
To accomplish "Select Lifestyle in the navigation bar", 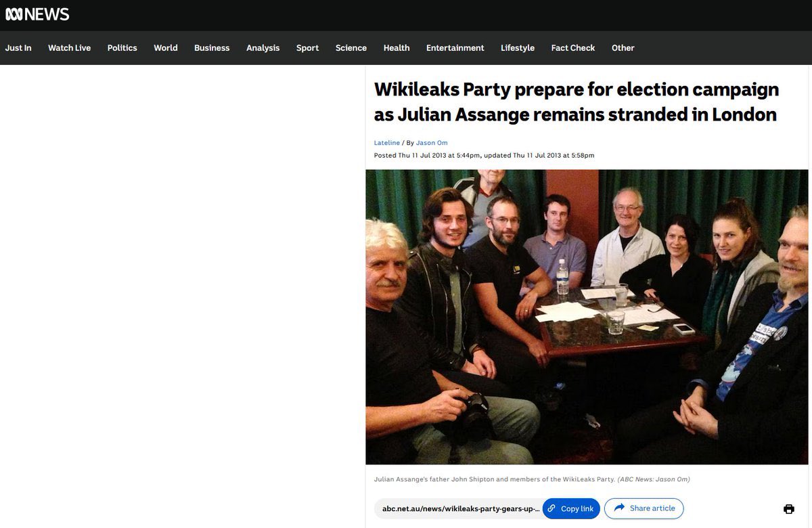I will coord(518,48).
